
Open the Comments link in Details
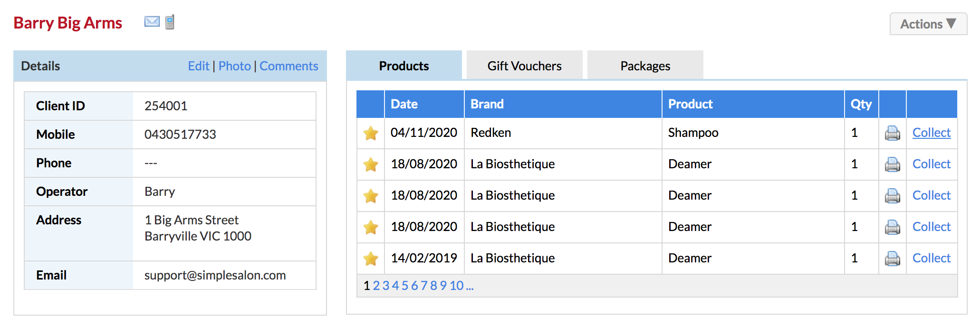[289, 66]
